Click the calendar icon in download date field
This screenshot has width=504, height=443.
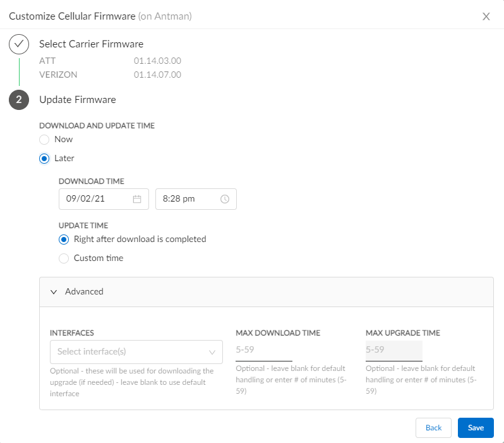click(x=137, y=199)
